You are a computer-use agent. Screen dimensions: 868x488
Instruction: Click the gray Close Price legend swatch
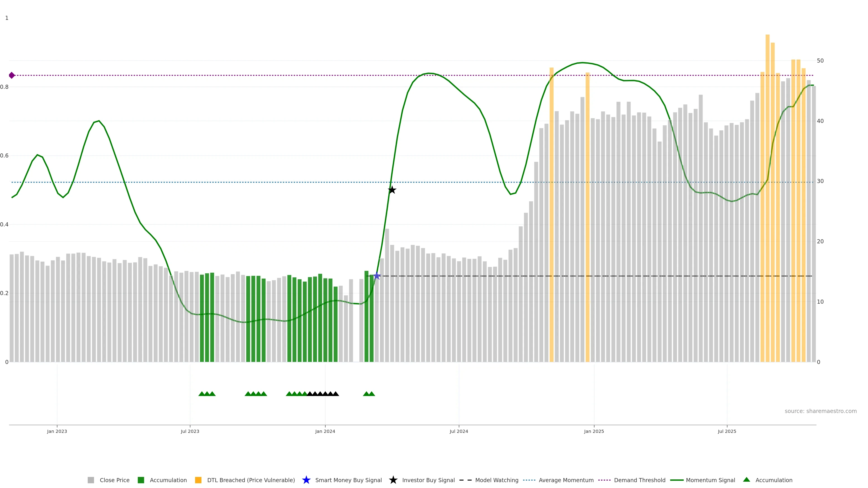(91, 480)
